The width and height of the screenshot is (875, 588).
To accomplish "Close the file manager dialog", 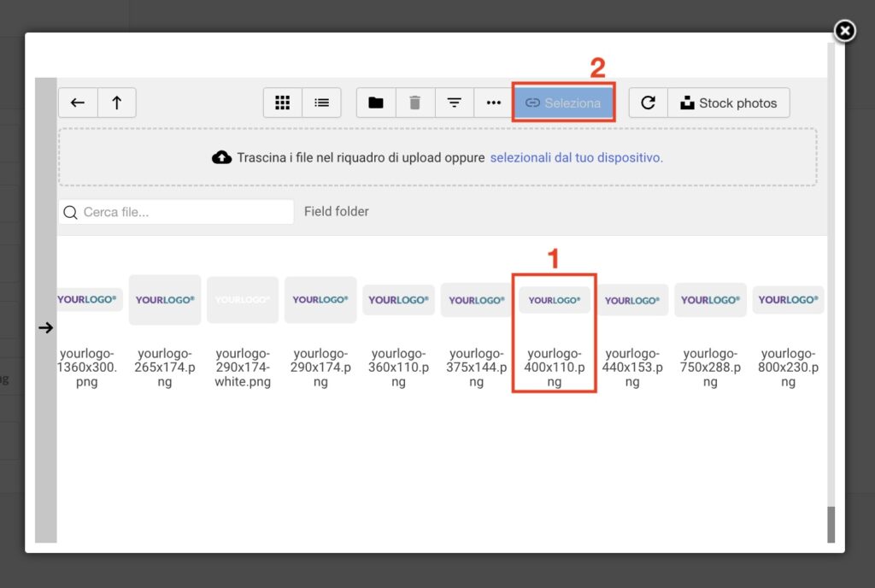I will [x=845, y=31].
